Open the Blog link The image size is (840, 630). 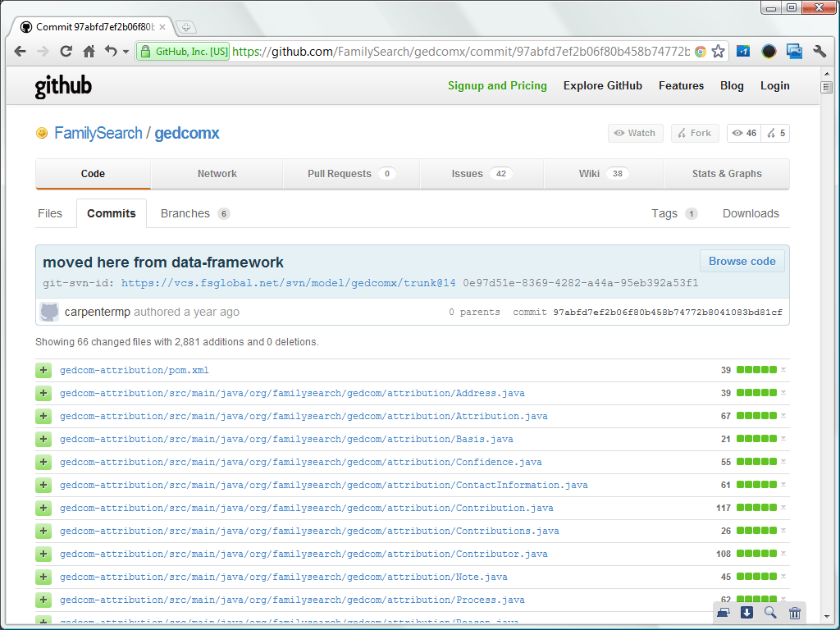click(x=732, y=85)
